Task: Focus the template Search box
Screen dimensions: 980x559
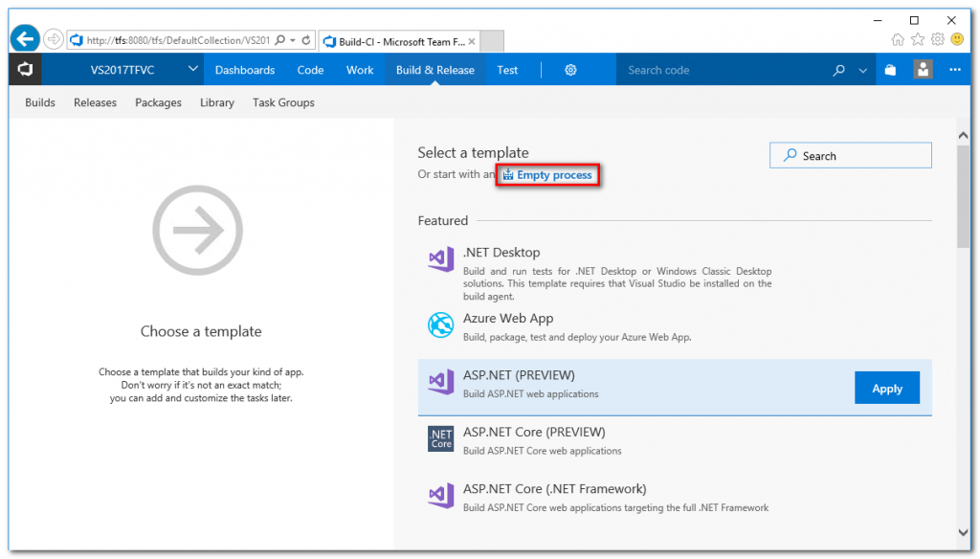Action: click(x=851, y=155)
